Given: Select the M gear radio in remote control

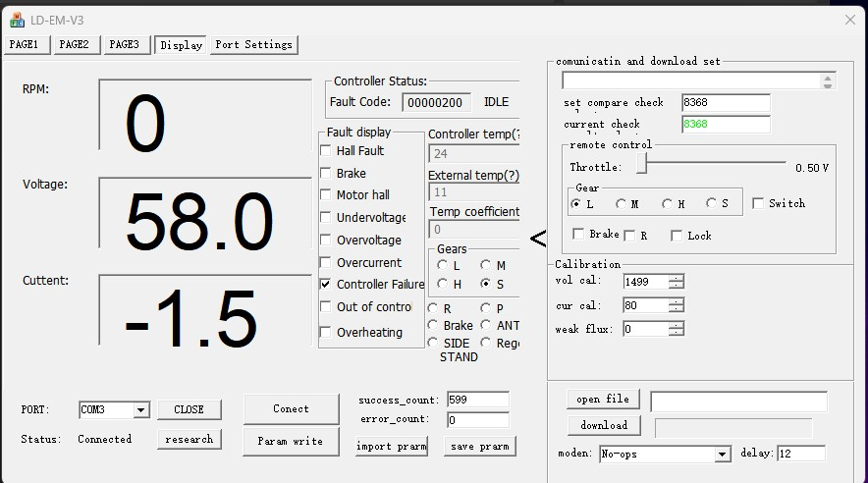Looking at the screenshot, I should tap(622, 204).
